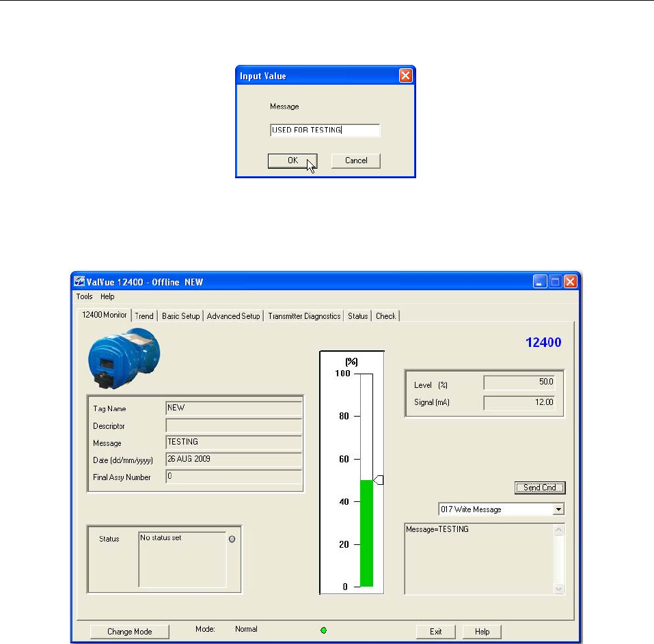This screenshot has height=644, width=654.
Task: Open the 017 Write Message command dropdown
Action: 558,509
